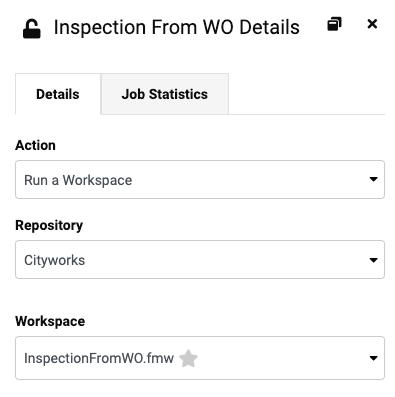
Task: Open the Action dropdown arrow
Action: pos(373,179)
